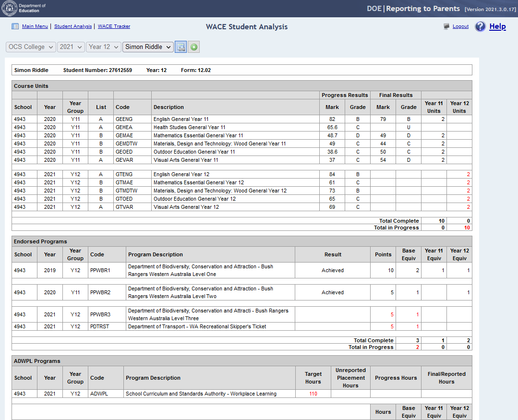Open the 2021 calendar year dropdown
This screenshot has height=420, width=518.
tap(71, 47)
